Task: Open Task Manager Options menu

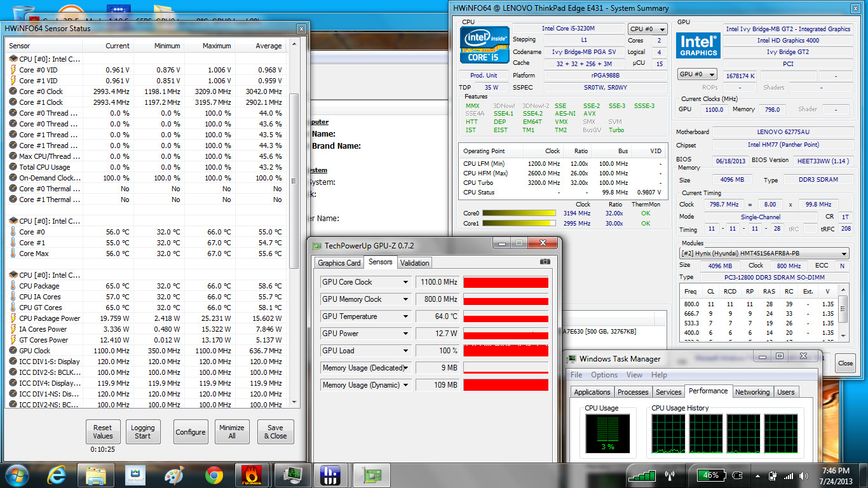Action: (x=604, y=375)
